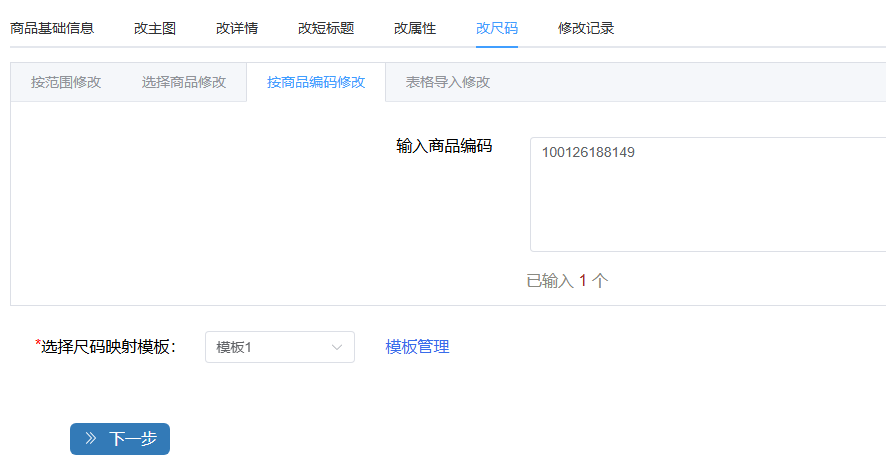The height and width of the screenshot is (468, 886).
Task: Switch to the 商品基础信息 tab
Action: tap(52, 28)
